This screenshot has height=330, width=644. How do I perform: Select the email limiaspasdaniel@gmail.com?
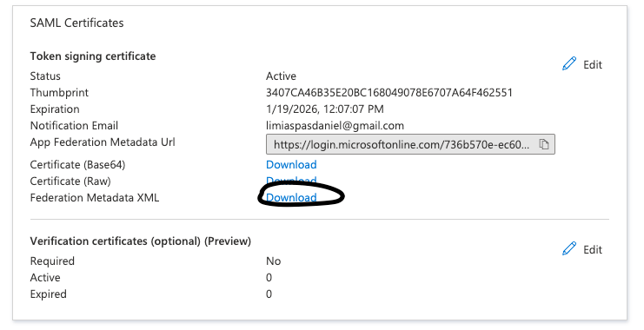tap(335, 126)
